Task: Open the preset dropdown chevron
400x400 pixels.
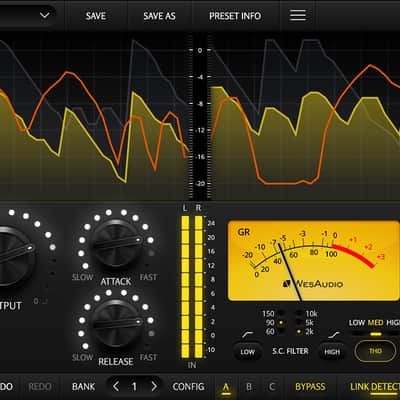Action: click(x=44, y=15)
